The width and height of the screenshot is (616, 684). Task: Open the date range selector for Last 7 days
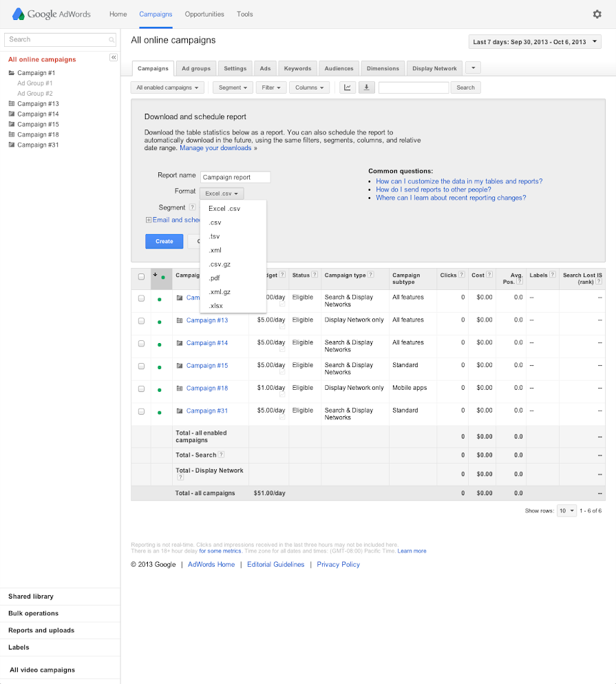point(534,41)
